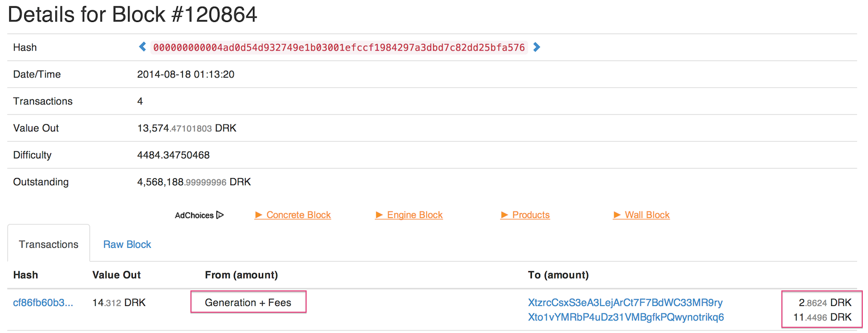Image resolution: width=868 pixels, height=333 pixels.
Task: Click arrow icon before Wall Block ad
Action: point(617,215)
